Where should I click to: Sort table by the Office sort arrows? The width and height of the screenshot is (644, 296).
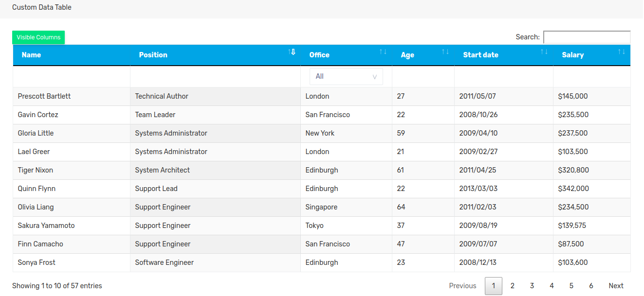tap(383, 52)
